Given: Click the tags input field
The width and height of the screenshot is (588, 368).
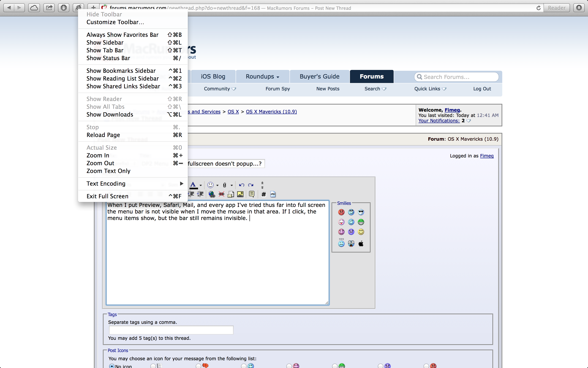Looking at the screenshot, I should pyautogui.click(x=171, y=330).
